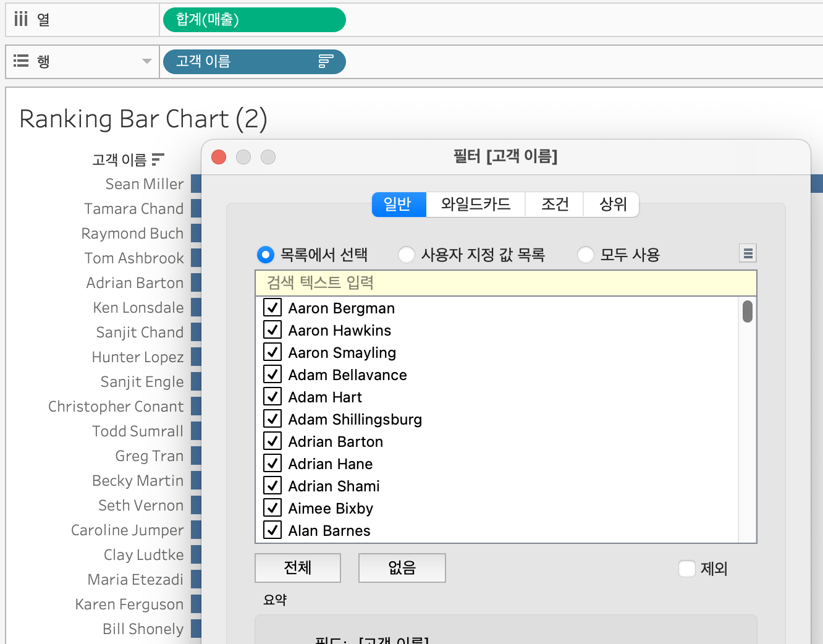Expand the 행 shelf dropdown arrow
This screenshot has width=823, height=644.
[x=146, y=61]
